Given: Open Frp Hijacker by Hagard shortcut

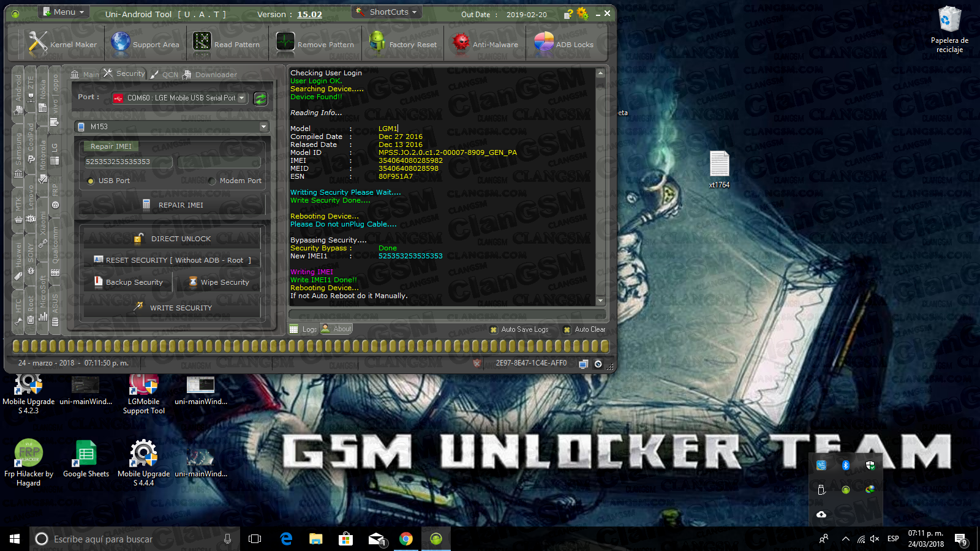Looking at the screenshot, I should click(28, 463).
